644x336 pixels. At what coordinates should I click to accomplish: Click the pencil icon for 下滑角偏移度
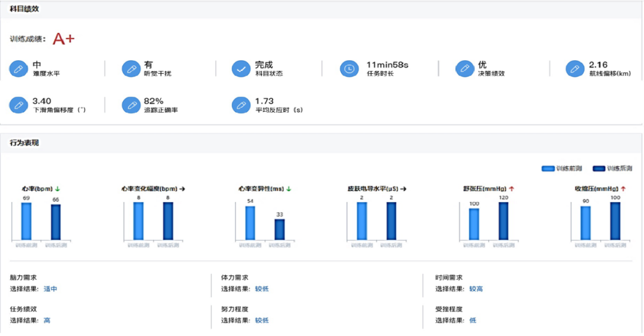[18, 105]
